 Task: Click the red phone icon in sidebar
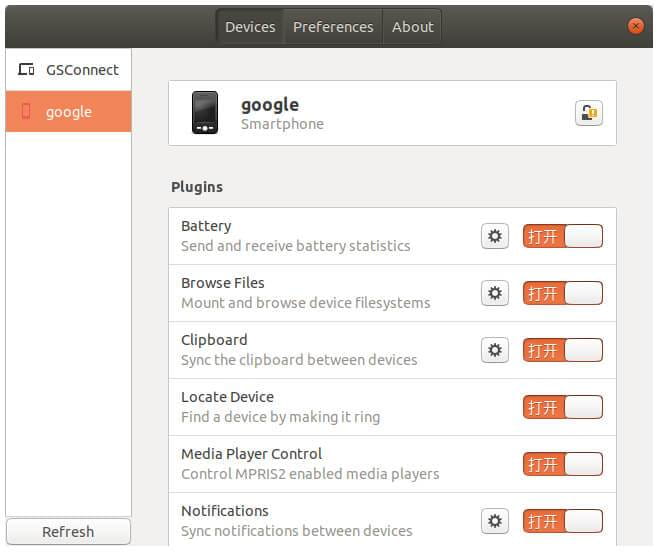pos(26,112)
